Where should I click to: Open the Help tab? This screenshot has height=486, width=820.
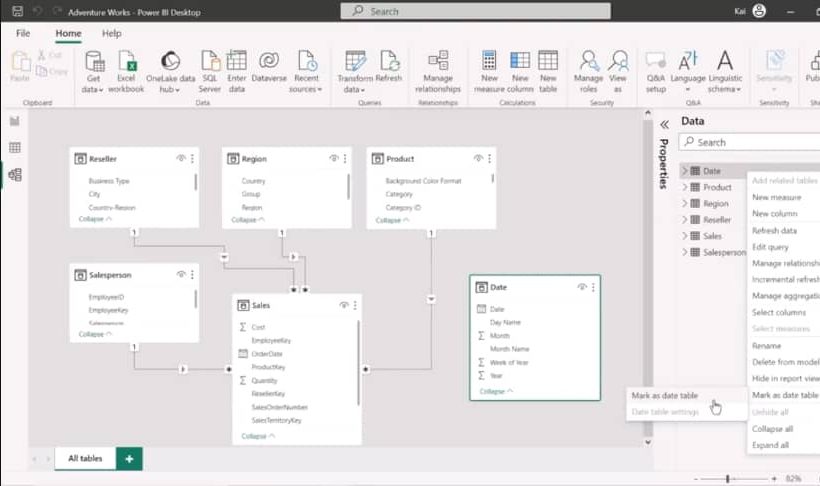pos(111,33)
